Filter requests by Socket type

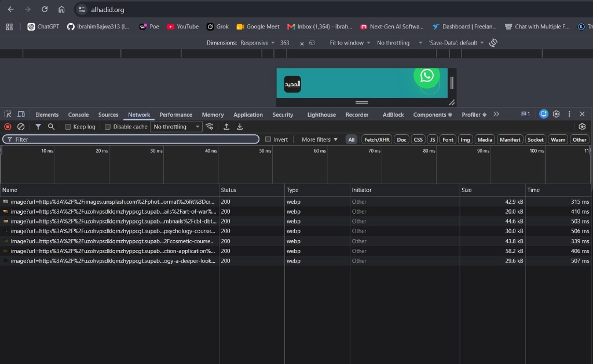[535, 139]
